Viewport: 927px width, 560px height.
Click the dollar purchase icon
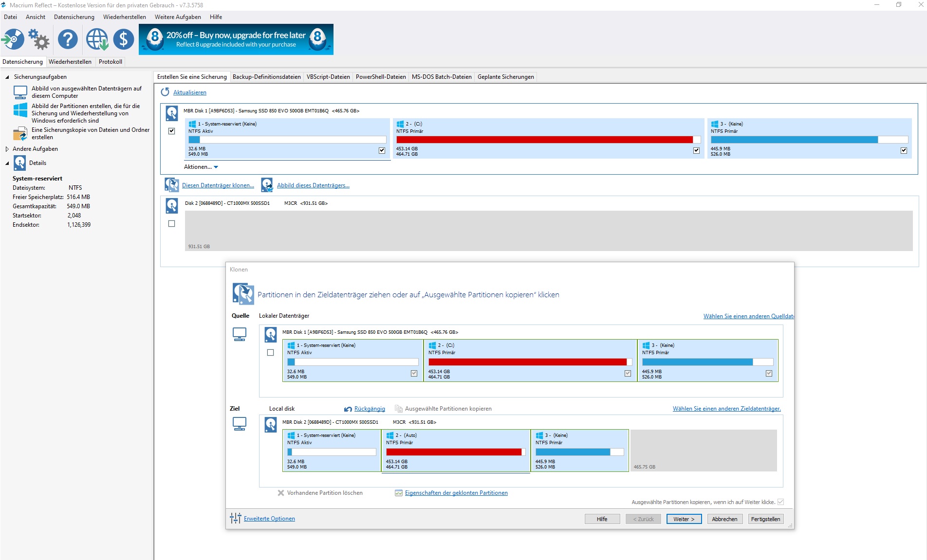click(124, 39)
